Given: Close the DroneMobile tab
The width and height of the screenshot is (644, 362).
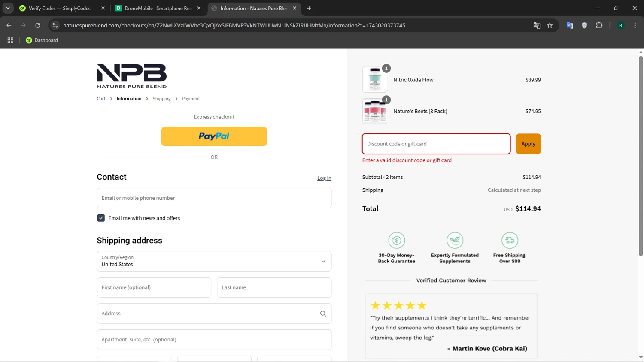Looking at the screenshot, I should click(x=199, y=8).
